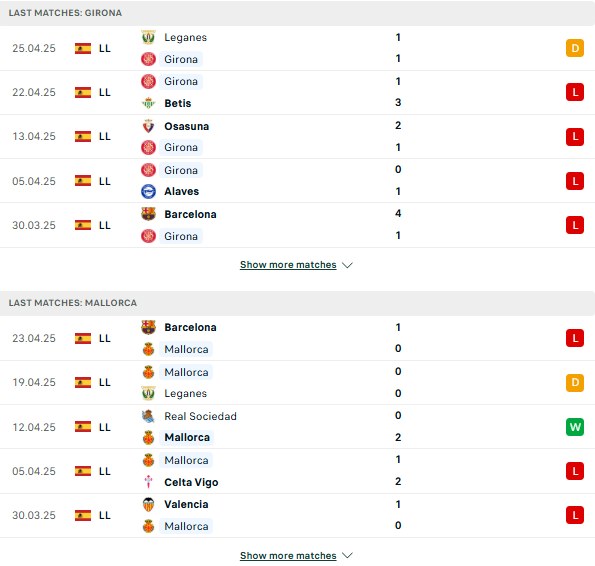The image size is (595, 566).
Task: Click the D badge for Leganes vs Girona
Action: coord(575,48)
